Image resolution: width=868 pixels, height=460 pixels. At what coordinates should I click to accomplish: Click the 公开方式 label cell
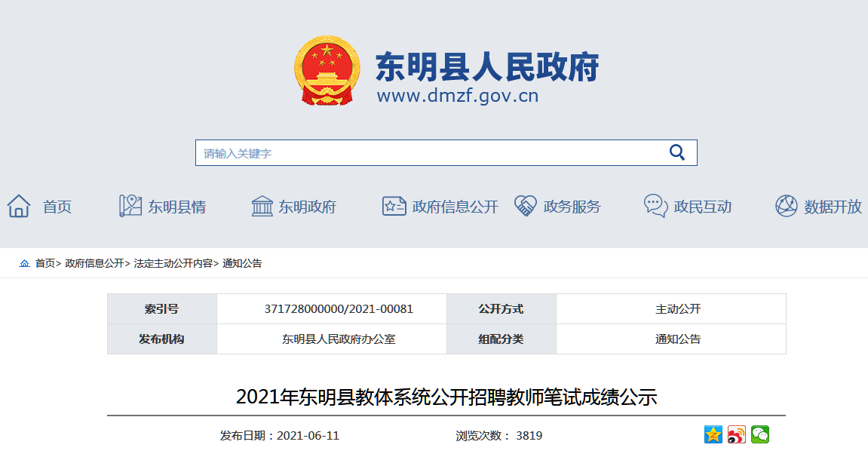point(501,309)
